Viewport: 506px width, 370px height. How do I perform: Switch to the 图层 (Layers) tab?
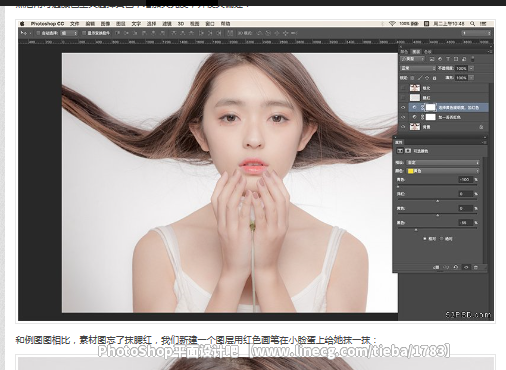pos(416,52)
